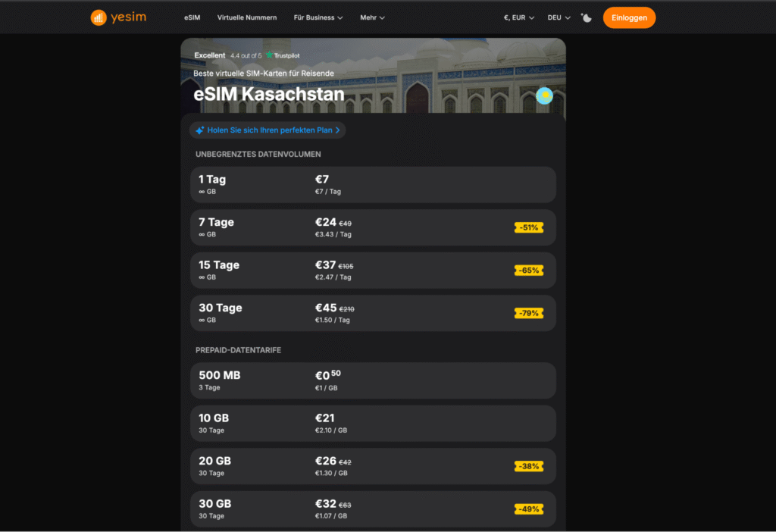Open the Virtuelle Nummern page
The width and height of the screenshot is (776, 532).
(x=247, y=17)
